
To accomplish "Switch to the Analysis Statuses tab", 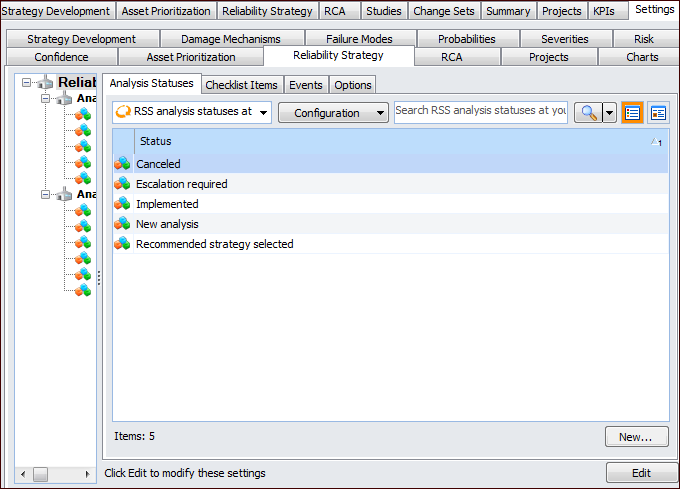I will 151,83.
